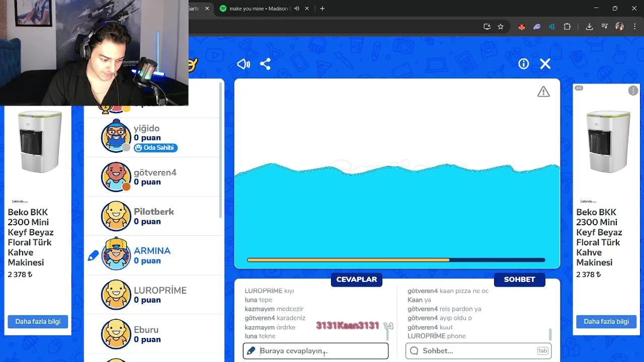Click the left ad's 'Daha fazla bilgi' button

pos(38,322)
